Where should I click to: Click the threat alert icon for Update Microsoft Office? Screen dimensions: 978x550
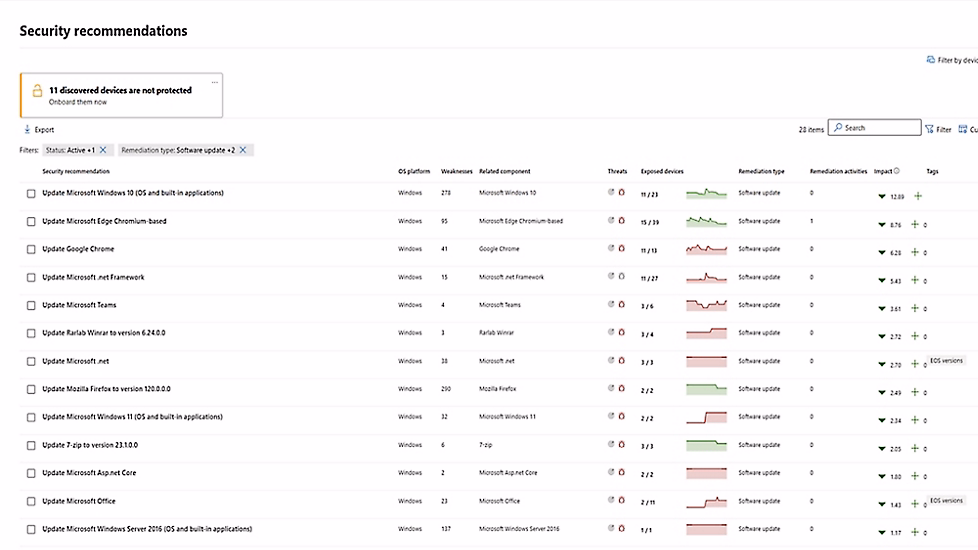(621, 500)
